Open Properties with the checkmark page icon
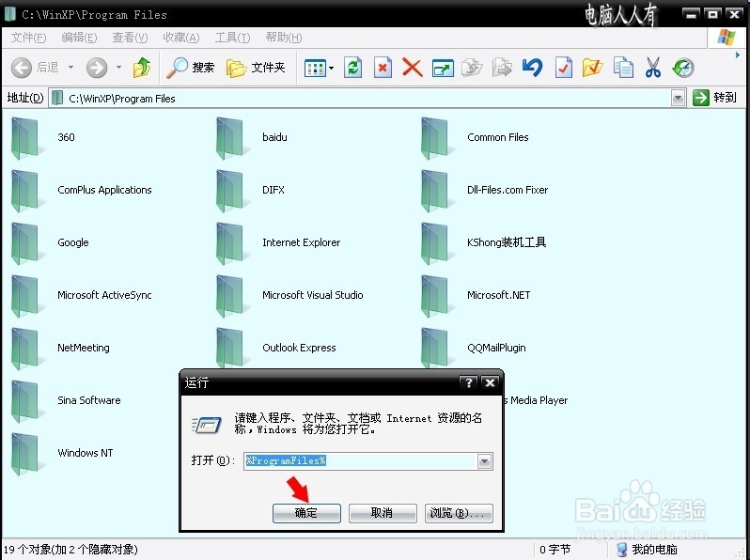Viewport: 750px width, 560px height. [x=564, y=68]
